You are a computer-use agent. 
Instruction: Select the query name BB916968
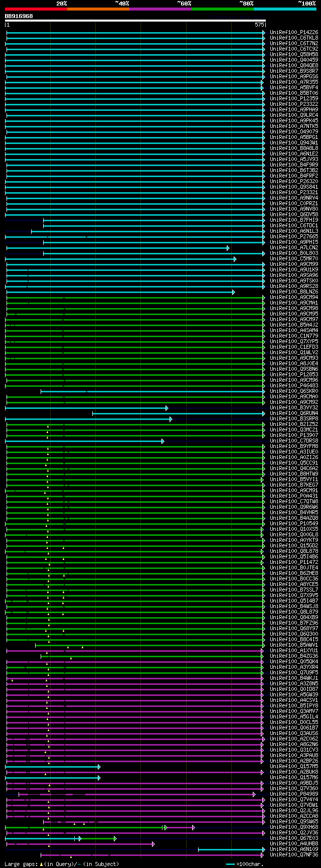point(19,16)
